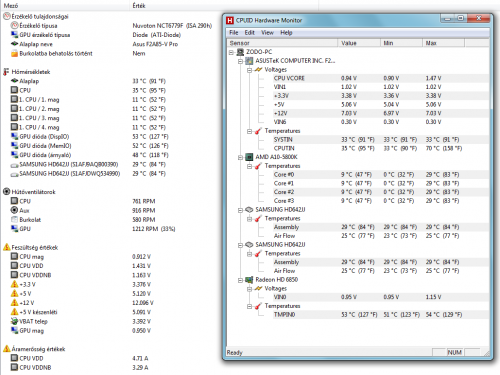Click the CPU mag chip icon
500x375 pixels.
(14, 256)
